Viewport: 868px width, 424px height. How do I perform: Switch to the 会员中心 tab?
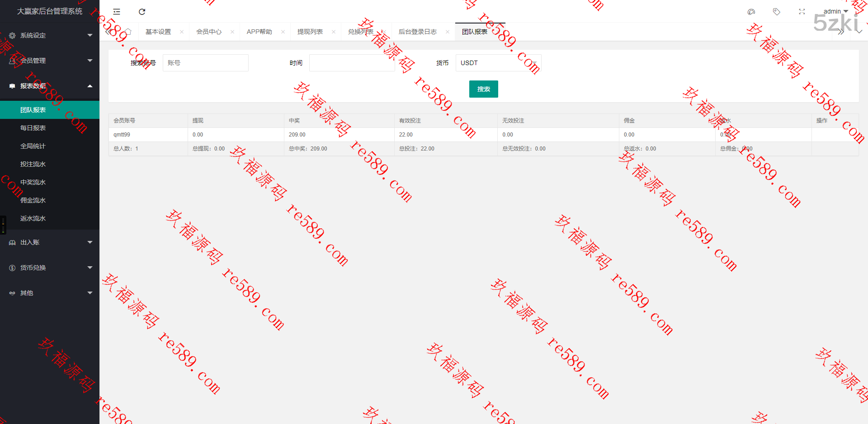coord(209,32)
